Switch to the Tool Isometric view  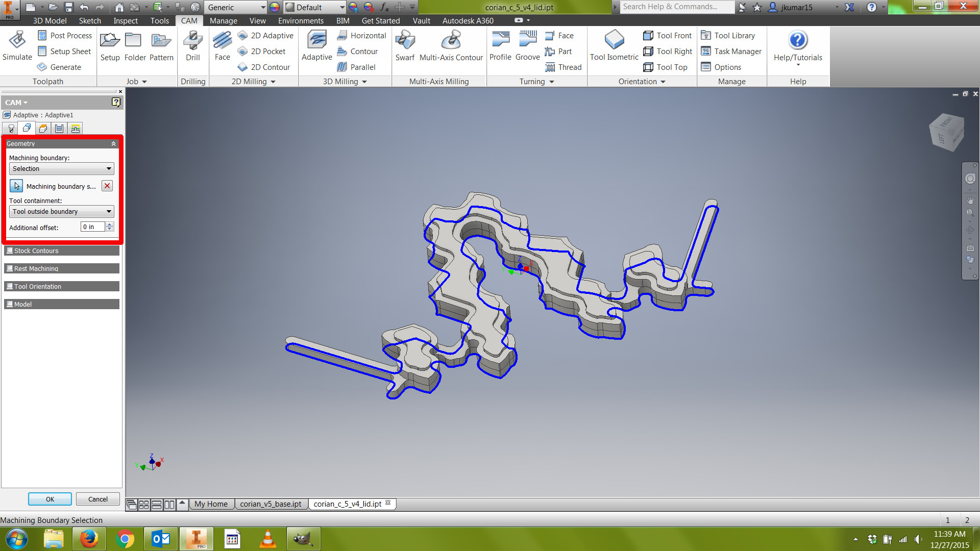(x=614, y=46)
